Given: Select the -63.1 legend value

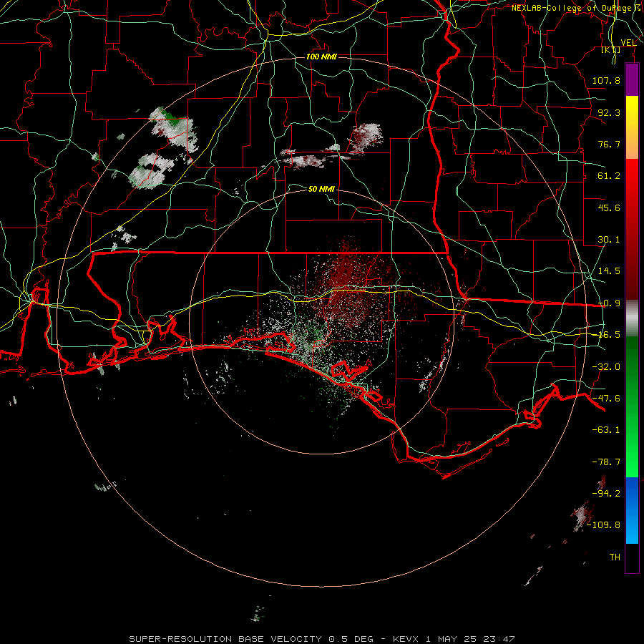Looking at the screenshot, I should (x=606, y=430).
